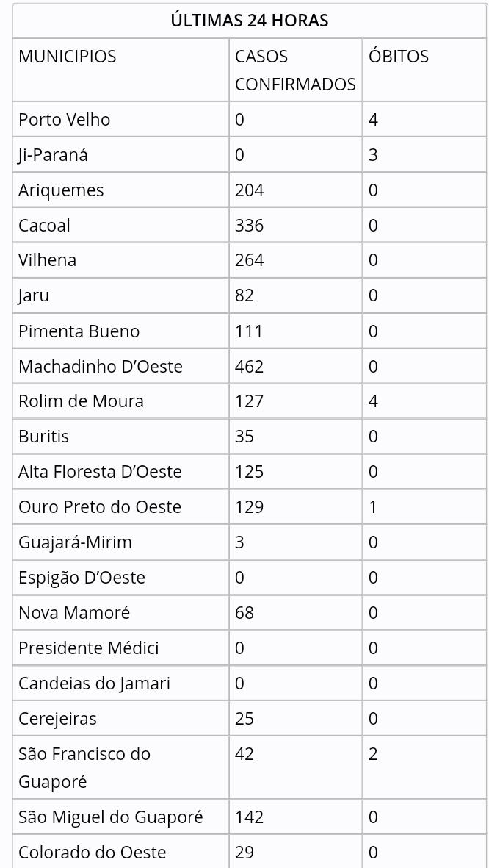This screenshot has height=868, width=489.
Task: Click the Nova Mamoré cases value 68
Action: (245, 612)
